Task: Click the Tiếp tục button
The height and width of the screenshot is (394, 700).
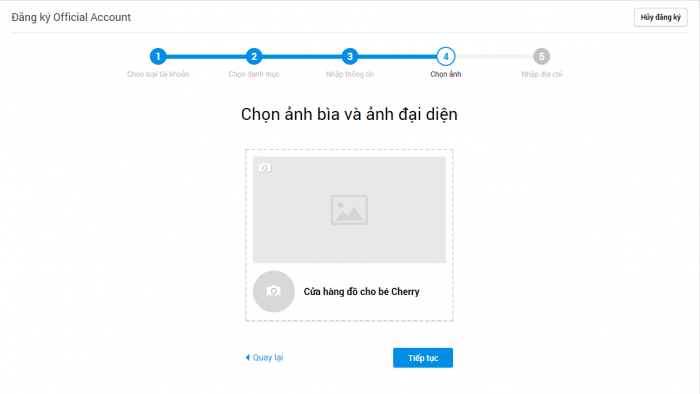Action: [423, 358]
